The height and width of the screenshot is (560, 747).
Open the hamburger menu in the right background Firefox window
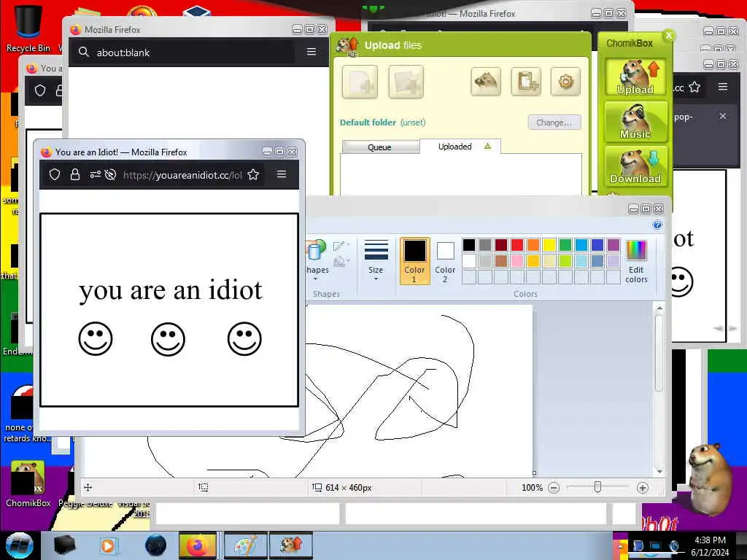[723, 87]
